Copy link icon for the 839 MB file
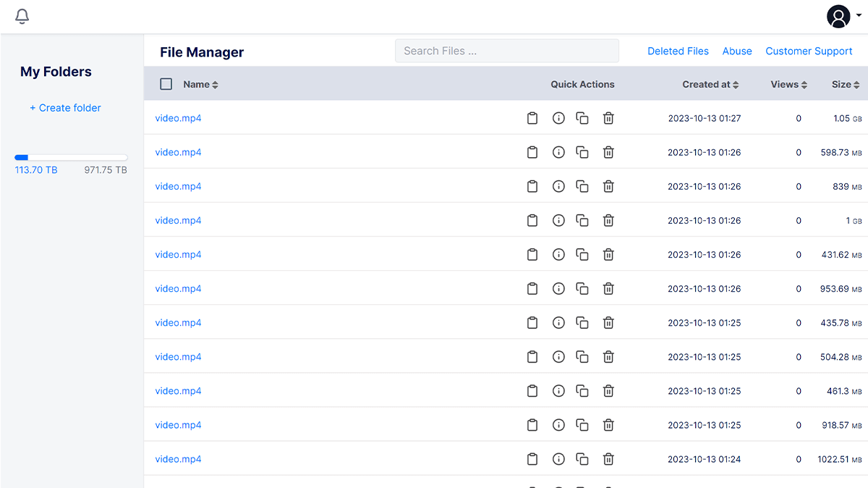 [x=582, y=186]
